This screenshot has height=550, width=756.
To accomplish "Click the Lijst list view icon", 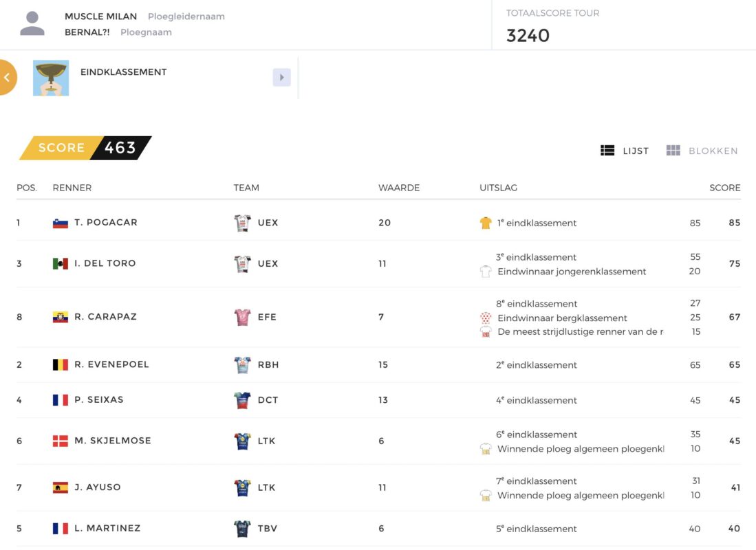I will [607, 151].
